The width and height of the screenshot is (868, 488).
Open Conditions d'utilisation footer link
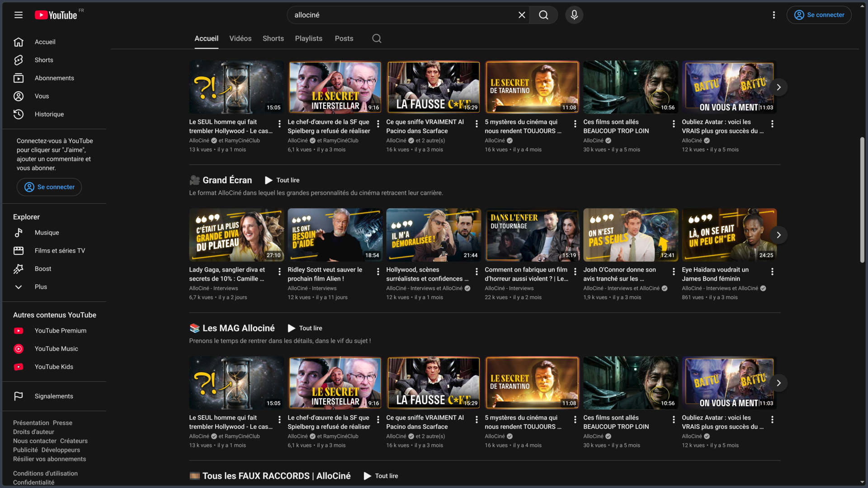45,474
